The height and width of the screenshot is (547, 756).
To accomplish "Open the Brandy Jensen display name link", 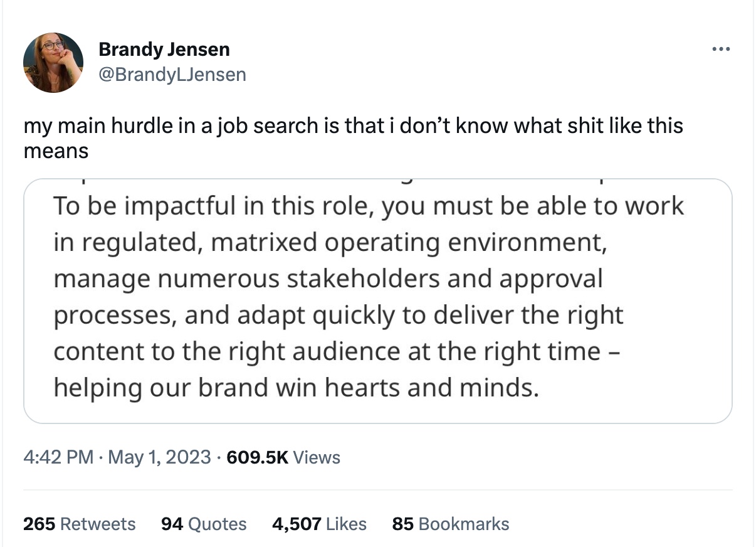I will 164,49.
